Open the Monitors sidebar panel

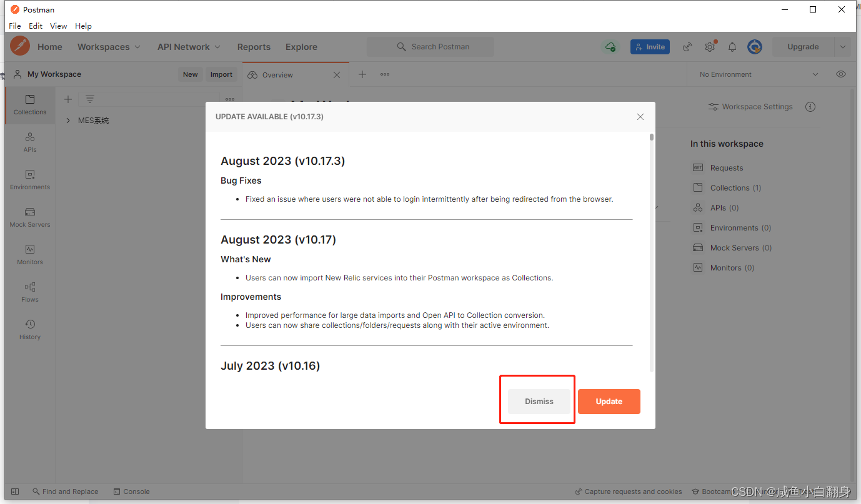coord(30,255)
